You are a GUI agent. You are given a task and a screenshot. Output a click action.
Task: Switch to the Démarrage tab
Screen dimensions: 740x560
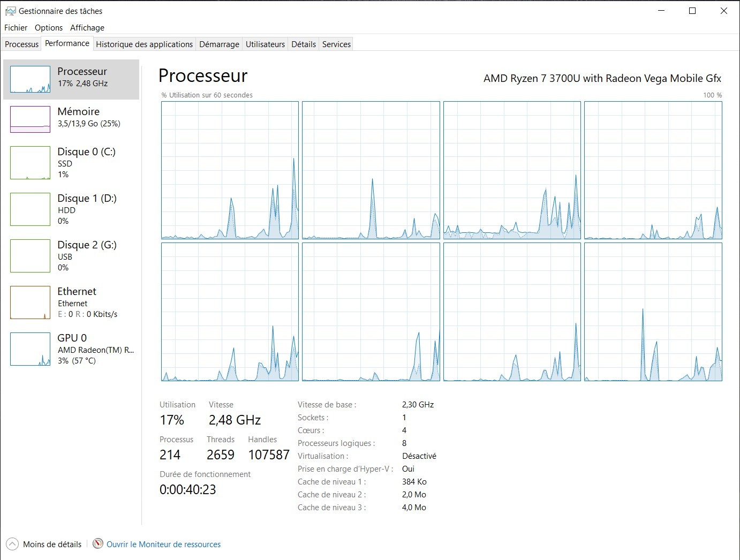click(219, 44)
